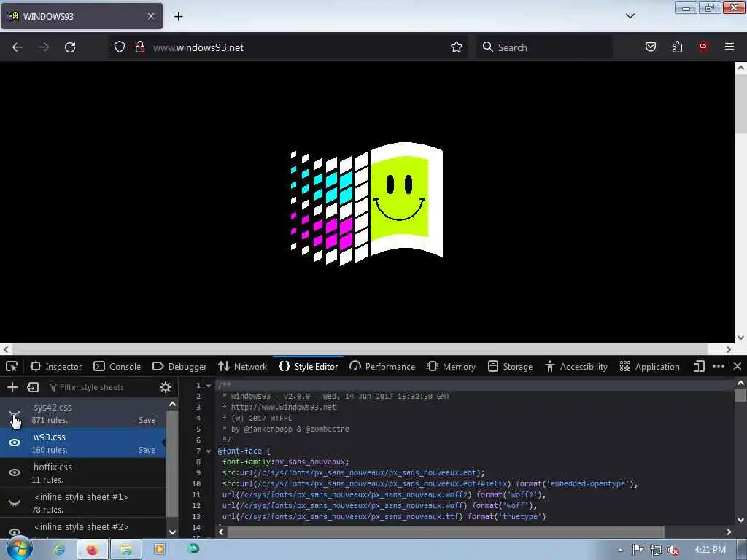Show hidden system tray icons arrow
747x560 pixels.
pyautogui.click(x=620, y=550)
